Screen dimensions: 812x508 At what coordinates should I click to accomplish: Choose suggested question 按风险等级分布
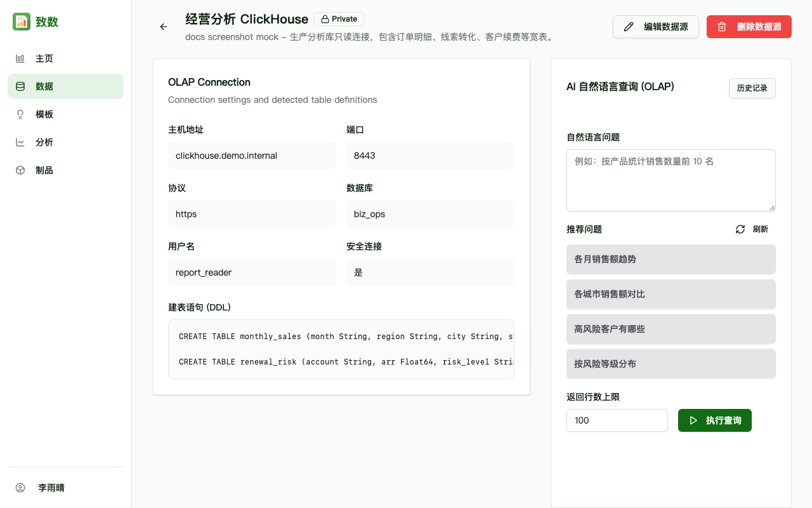pos(671,364)
